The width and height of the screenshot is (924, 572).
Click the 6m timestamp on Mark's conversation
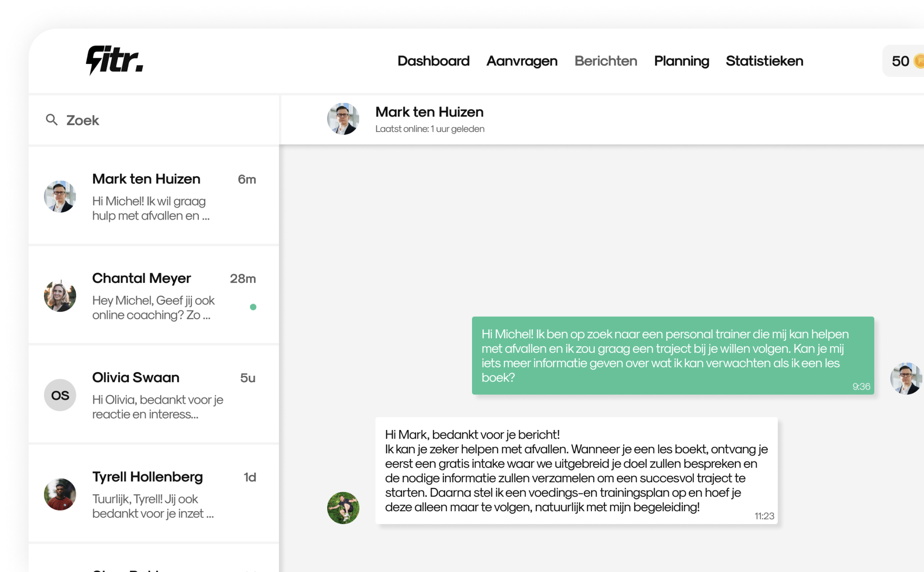click(247, 179)
